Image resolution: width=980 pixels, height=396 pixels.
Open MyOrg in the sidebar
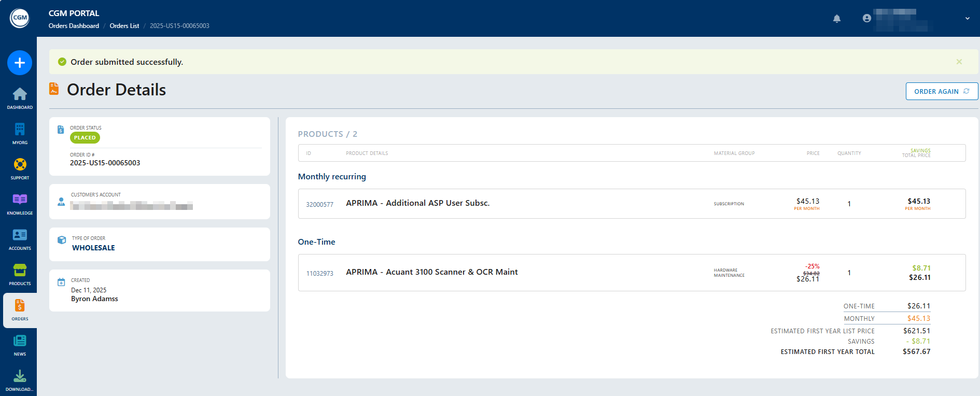(x=20, y=133)
